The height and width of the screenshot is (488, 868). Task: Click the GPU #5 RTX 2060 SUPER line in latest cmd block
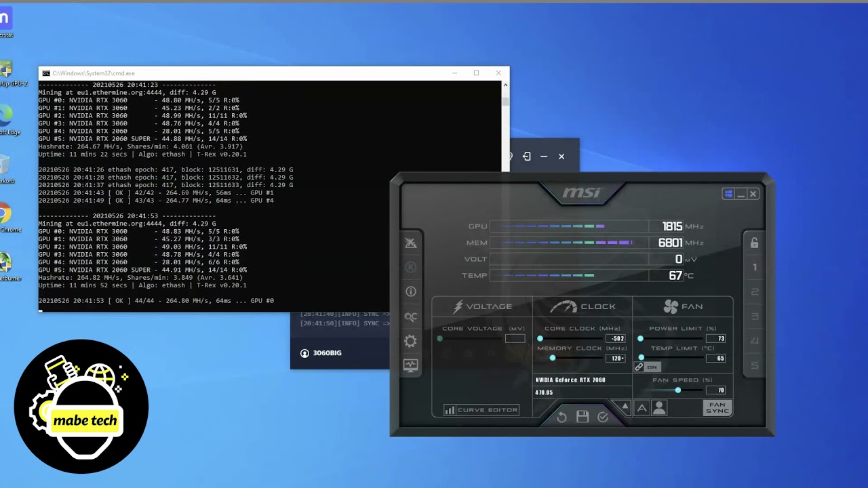[142, 270]
